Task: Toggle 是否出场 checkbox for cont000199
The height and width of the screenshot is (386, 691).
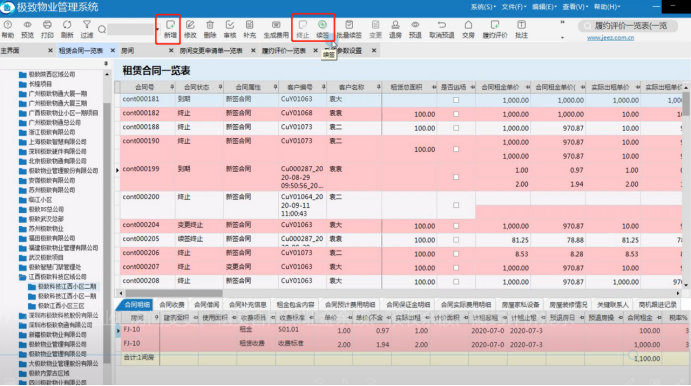Action: point(456,177)
